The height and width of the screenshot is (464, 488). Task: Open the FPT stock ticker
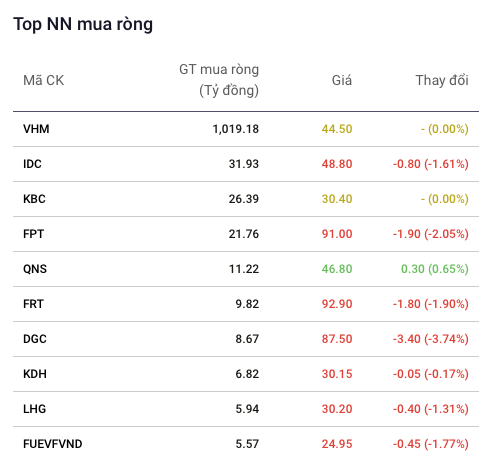33,234
